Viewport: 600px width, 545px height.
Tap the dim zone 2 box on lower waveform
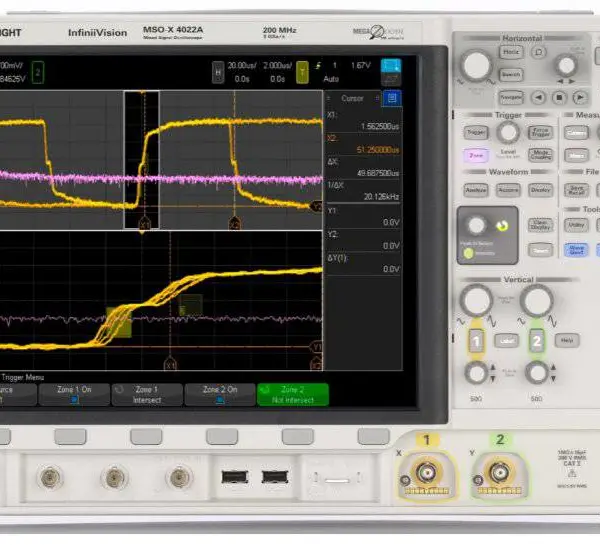pyautogui.click(x=191, y=305)
